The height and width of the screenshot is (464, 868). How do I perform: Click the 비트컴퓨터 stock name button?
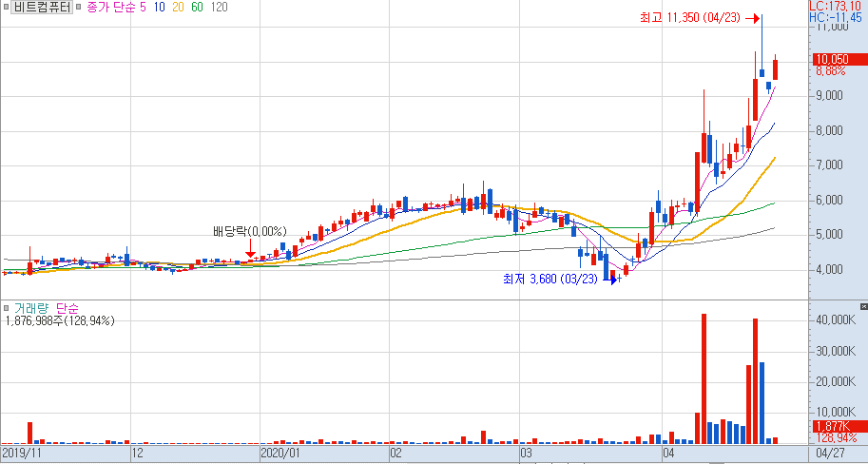point(42,8)
